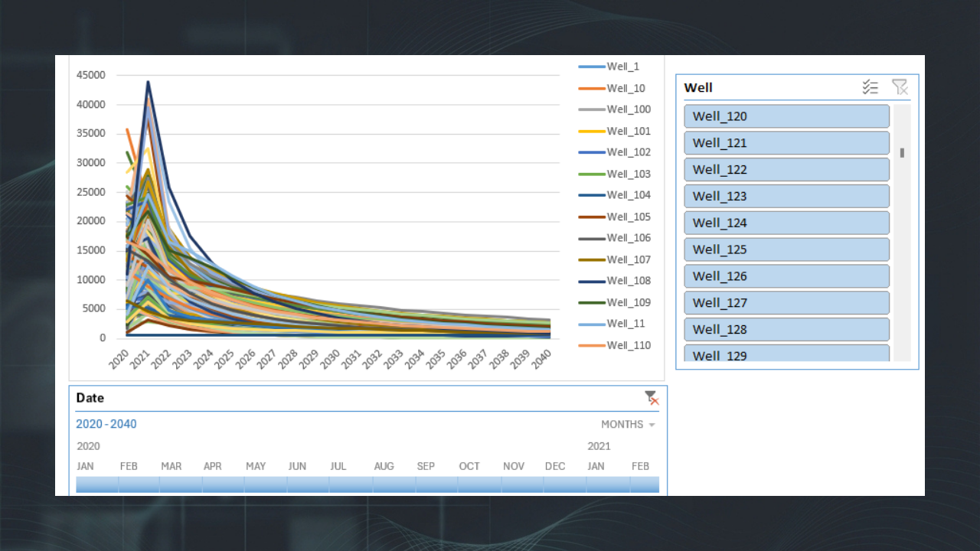
Task: Select Well_123 in the slicer
Action: pyautogui.click(x=787, y=196)
